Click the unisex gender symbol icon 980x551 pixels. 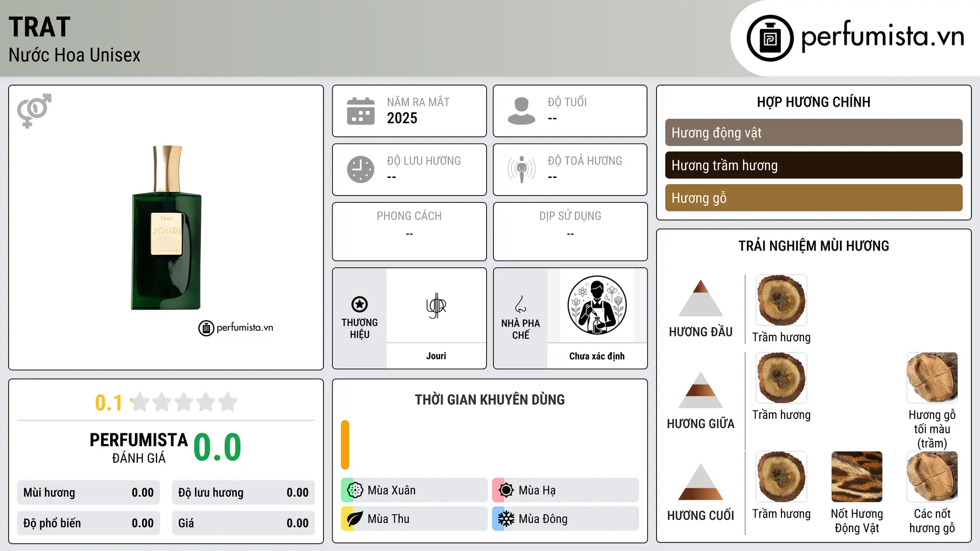(34, 110)
